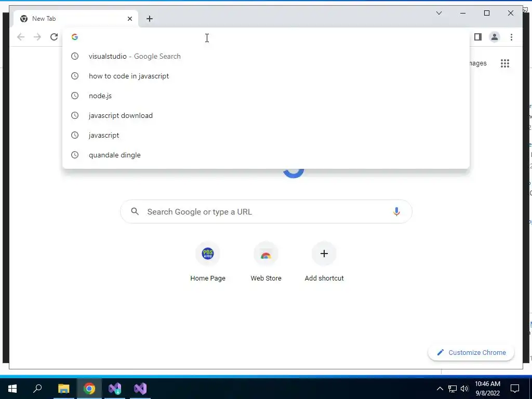Screen dimensions: 532x399
Task: Click the taskbar clock showing 10:46 AM
Action: point(487,389)
